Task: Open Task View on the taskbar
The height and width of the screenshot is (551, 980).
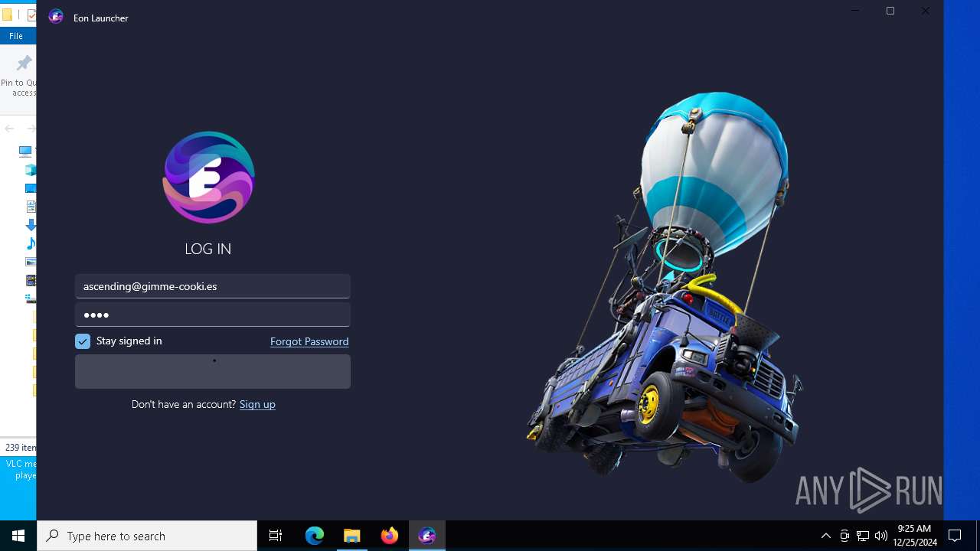Action: point(276,536)
